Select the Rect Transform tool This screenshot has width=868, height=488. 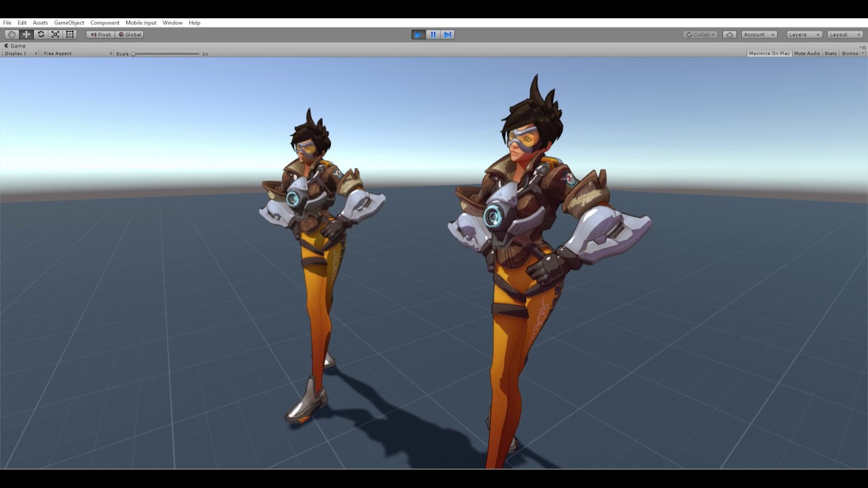click(70, 35)
